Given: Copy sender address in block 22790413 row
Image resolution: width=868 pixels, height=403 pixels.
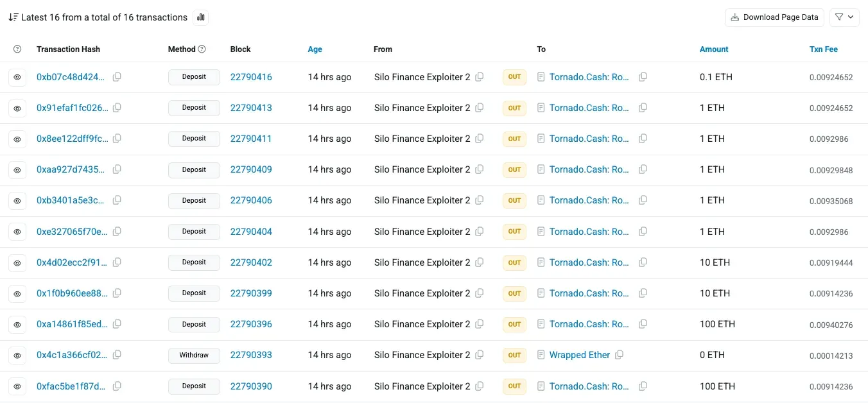Looking at the screenshot, I should coord(479,108).
